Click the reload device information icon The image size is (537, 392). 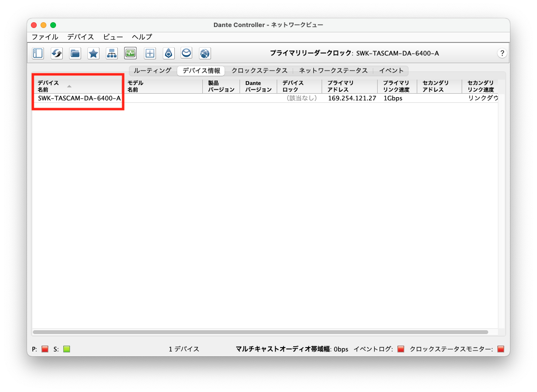(57, 53)
